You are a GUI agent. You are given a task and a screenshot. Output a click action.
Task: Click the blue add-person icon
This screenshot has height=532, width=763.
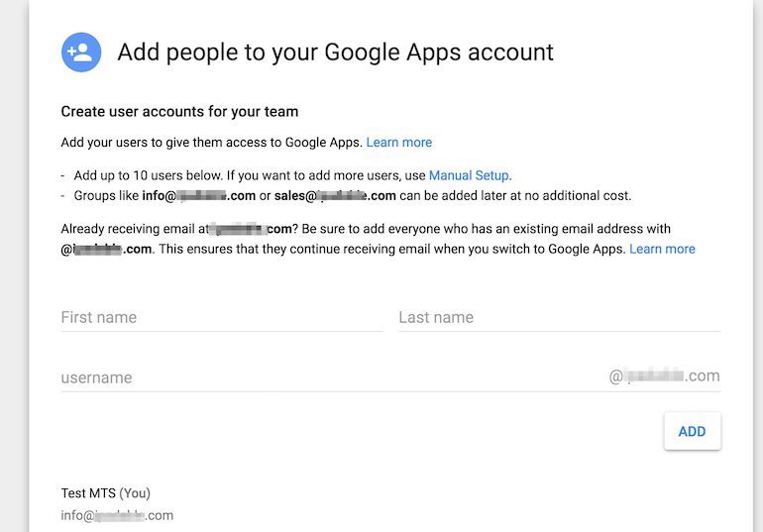point(81,53)
